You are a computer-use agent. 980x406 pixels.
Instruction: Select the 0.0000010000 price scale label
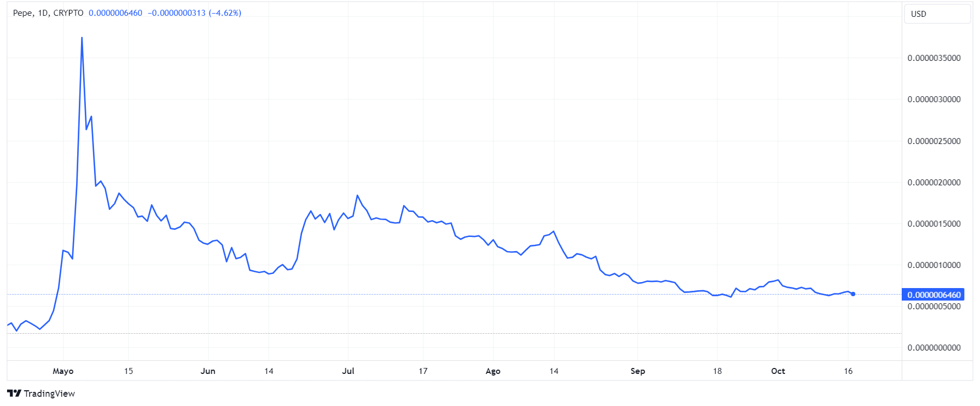coord(934,265)
